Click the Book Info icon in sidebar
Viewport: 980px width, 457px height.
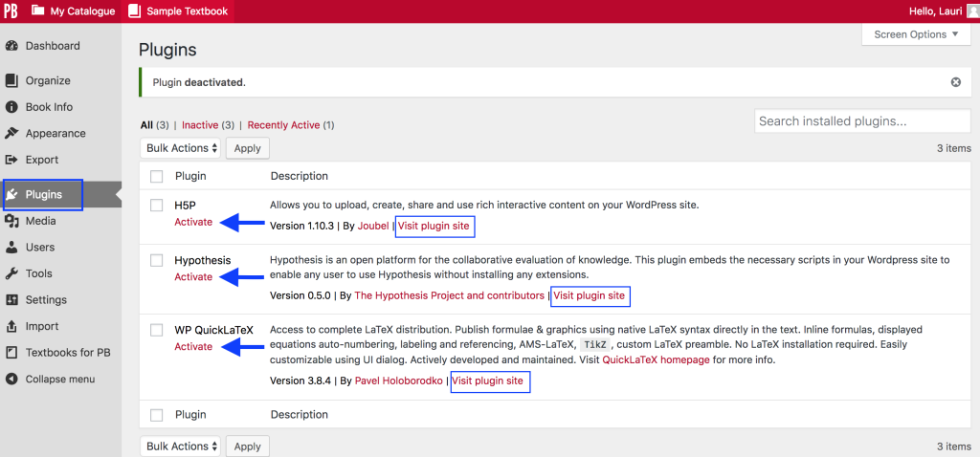tap(11, 107)
